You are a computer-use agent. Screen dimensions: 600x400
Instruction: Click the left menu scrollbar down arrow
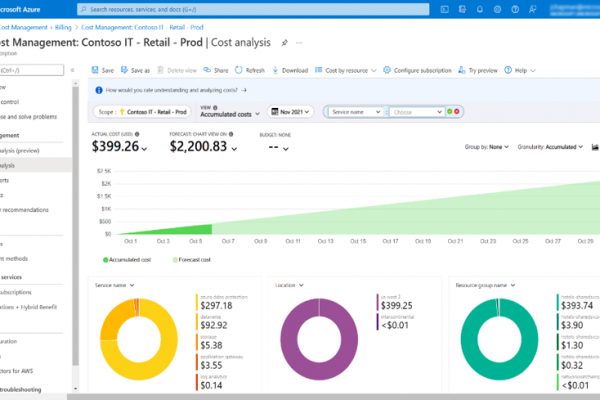point(75,389)
